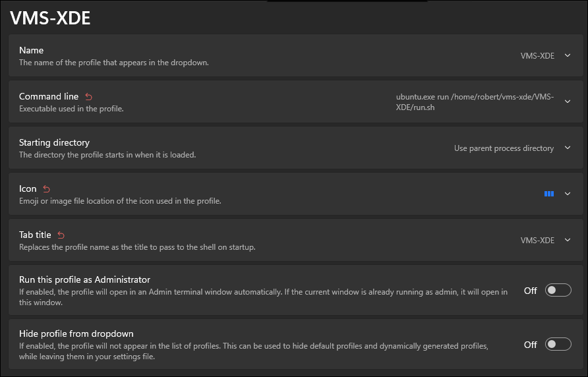Screen dimensions: 588x377
Task: Click "Use parent process directory" value
Action: tap(504, 148)
